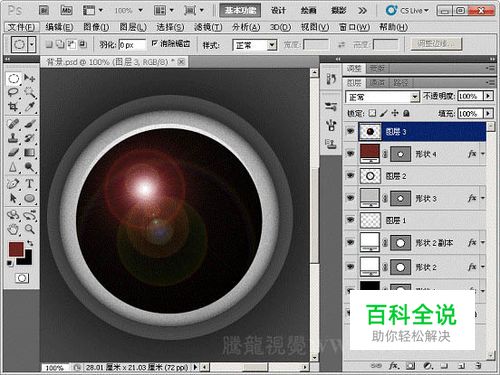Expand effects of layer 形状 4
The height and width of the screenshot is (375, 500).
click(483, 154)
